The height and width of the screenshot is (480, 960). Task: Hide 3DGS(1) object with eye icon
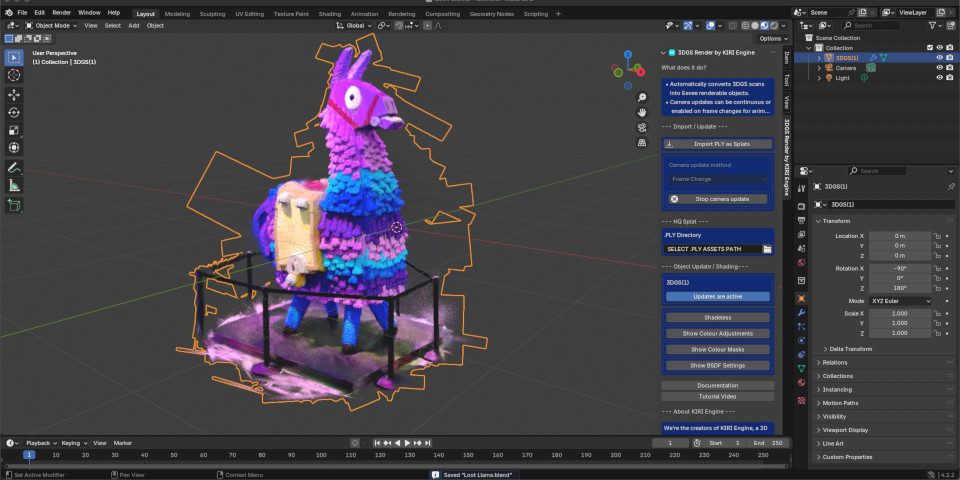939,58
